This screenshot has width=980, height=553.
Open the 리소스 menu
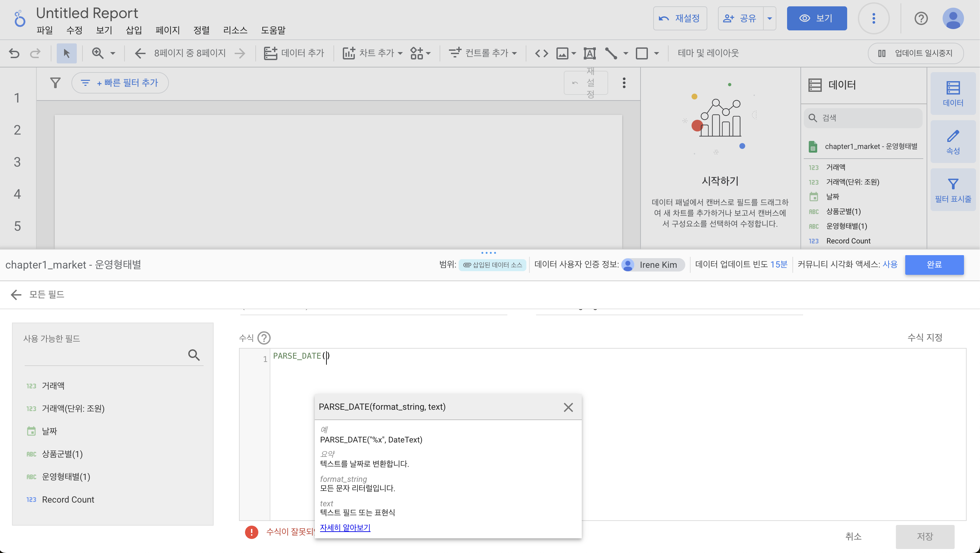[235, 30]
